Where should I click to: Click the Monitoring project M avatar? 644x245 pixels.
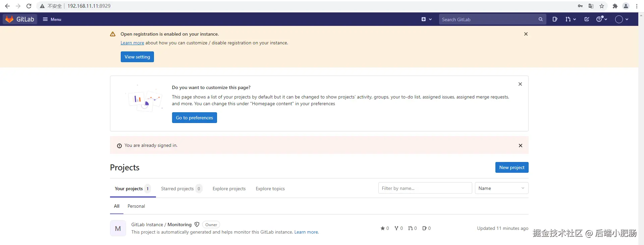(x=118, y=228)
